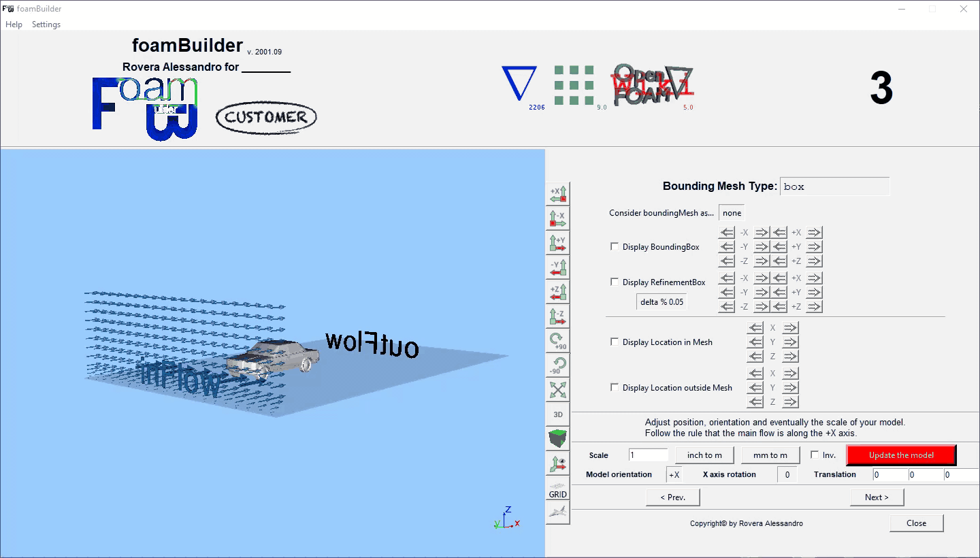Screen dimensions: 980x558
Task: Check Display Location in Mesh
Action: tap(615, 342)
